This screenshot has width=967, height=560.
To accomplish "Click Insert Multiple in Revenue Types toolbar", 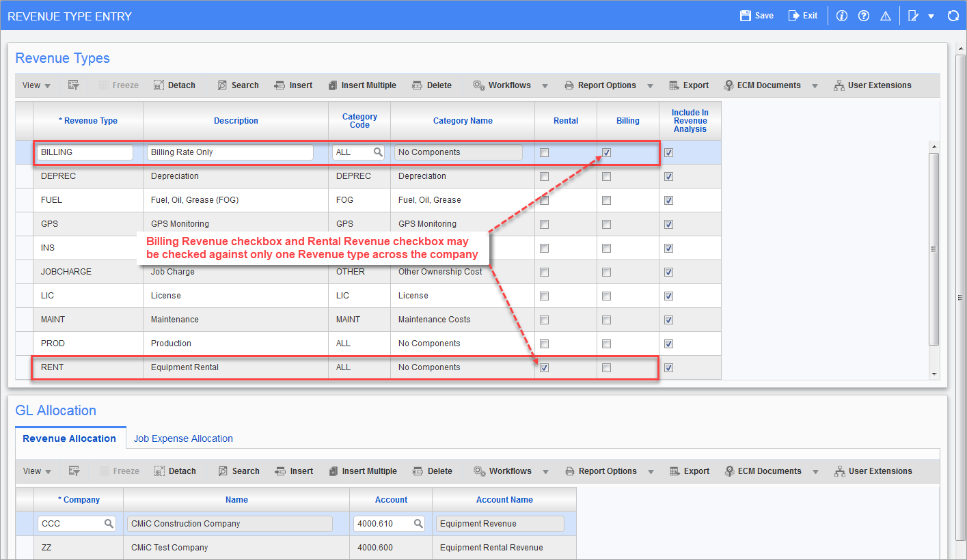I will click(x=362, y=85).
